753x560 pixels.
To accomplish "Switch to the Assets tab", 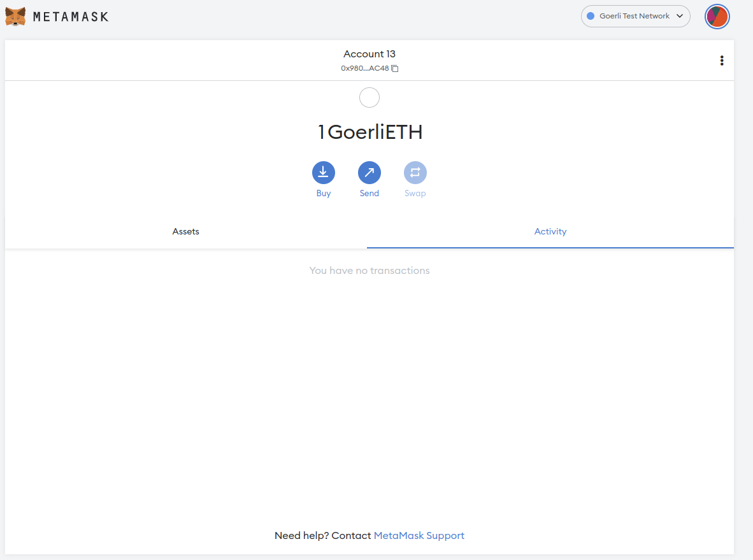I will pyautogui.click(x=186, y=231).
